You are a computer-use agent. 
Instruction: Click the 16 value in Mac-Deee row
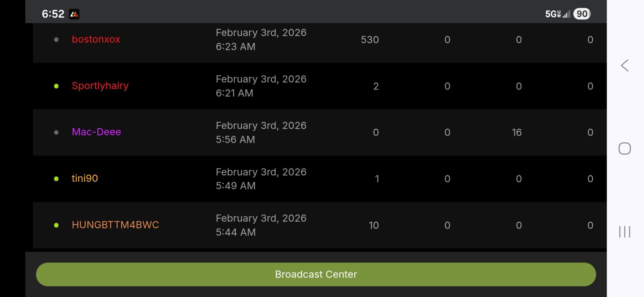517,132
